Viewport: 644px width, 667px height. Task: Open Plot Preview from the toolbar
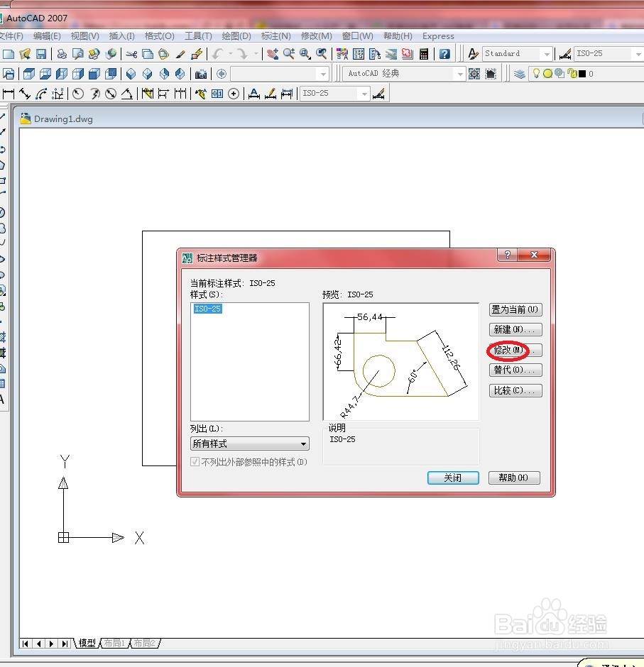coord(78,54)
